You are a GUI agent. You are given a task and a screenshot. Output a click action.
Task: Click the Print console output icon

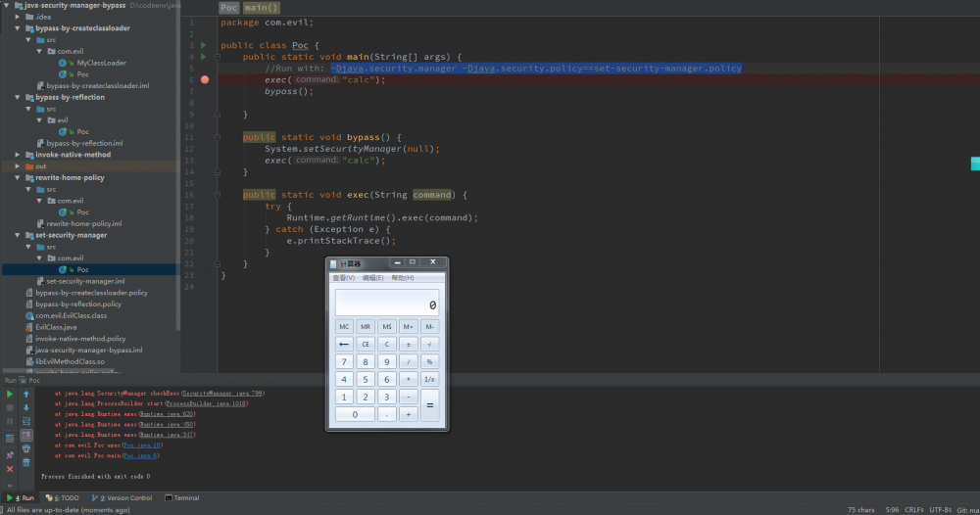point(26,448)
